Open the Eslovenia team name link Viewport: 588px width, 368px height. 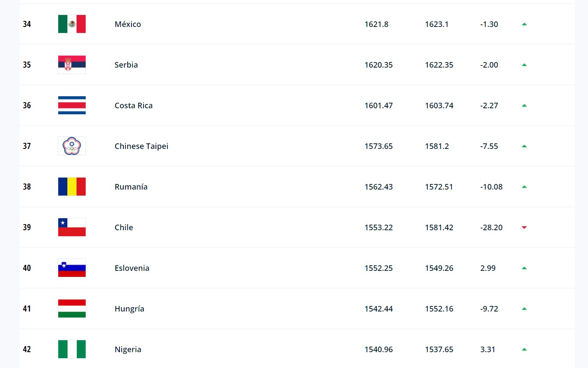click(132, 268)
